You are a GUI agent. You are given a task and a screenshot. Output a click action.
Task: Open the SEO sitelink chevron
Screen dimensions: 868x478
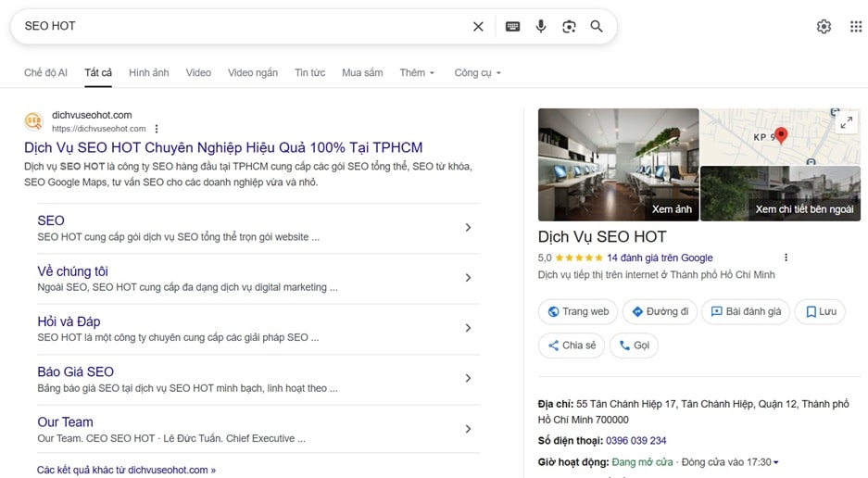click(x=469, y=228)
